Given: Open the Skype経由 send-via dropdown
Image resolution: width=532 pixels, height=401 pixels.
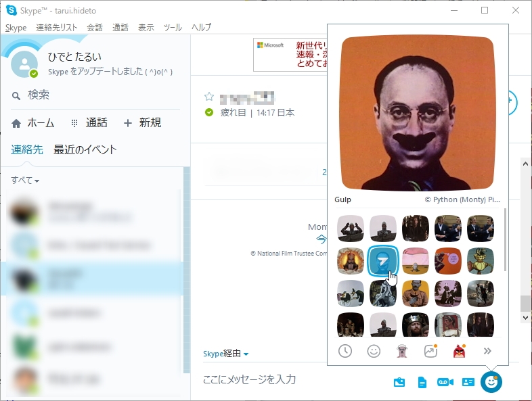Looking at the screenshot, I should 225,354.
